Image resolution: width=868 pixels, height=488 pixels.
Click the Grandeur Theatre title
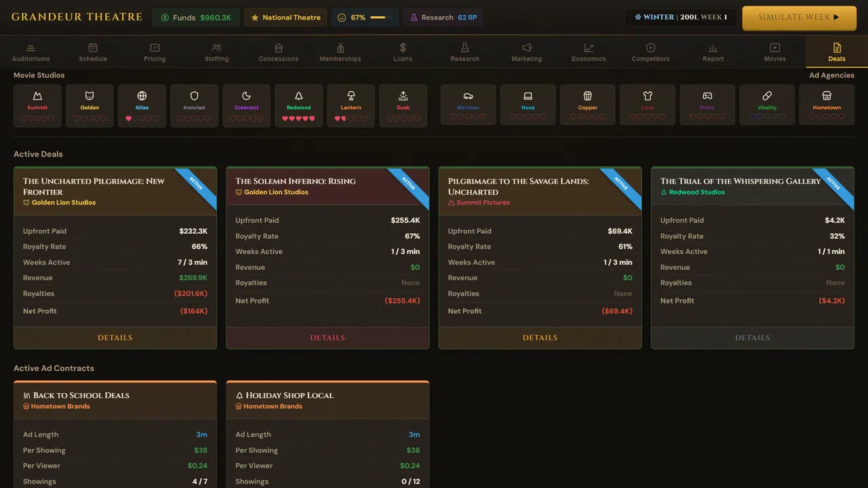77,17
